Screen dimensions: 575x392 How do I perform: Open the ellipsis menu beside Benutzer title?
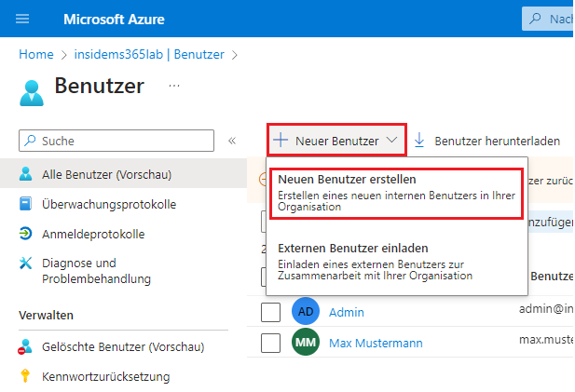coord(173,86)
